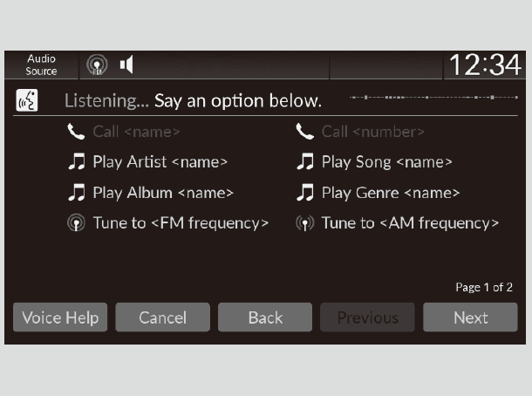Tap the speaker volume icon
Image resolution: width=532 pixels, height=396 pixels.
point(126,65)
